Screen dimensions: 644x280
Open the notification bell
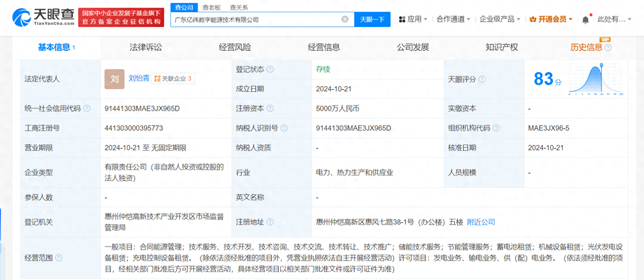[585, 20]
